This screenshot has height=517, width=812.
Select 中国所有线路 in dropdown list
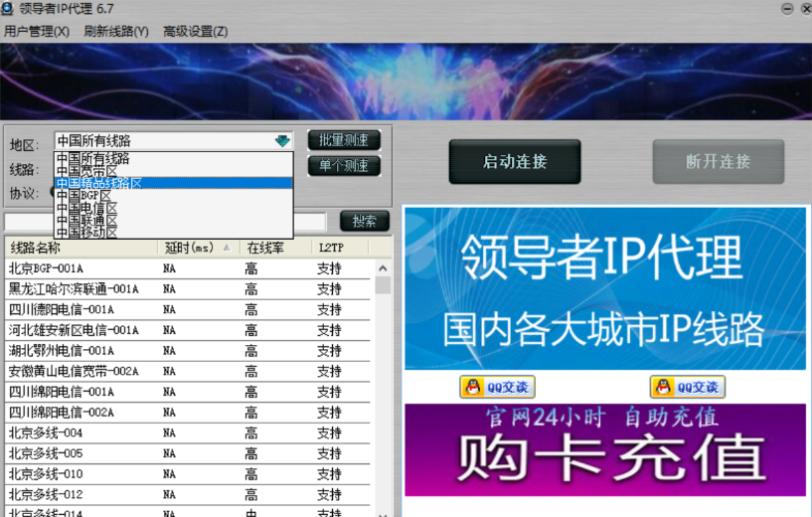point(174,158)
